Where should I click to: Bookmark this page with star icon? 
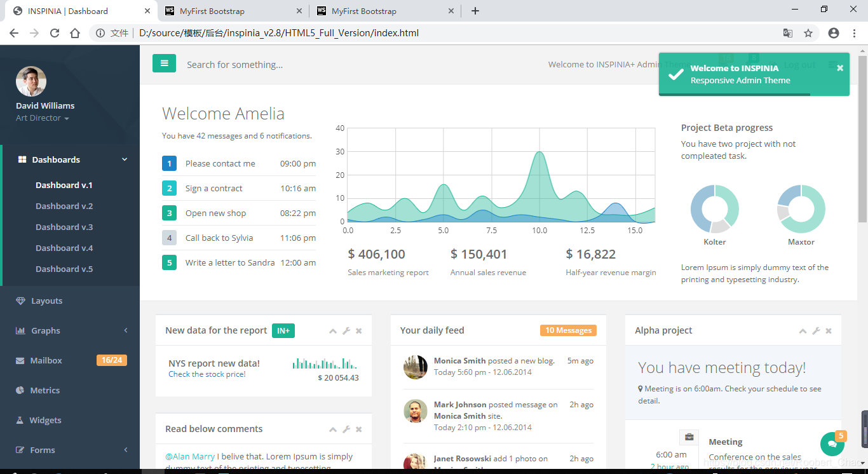pyautogui.click(x=808, y=33)
